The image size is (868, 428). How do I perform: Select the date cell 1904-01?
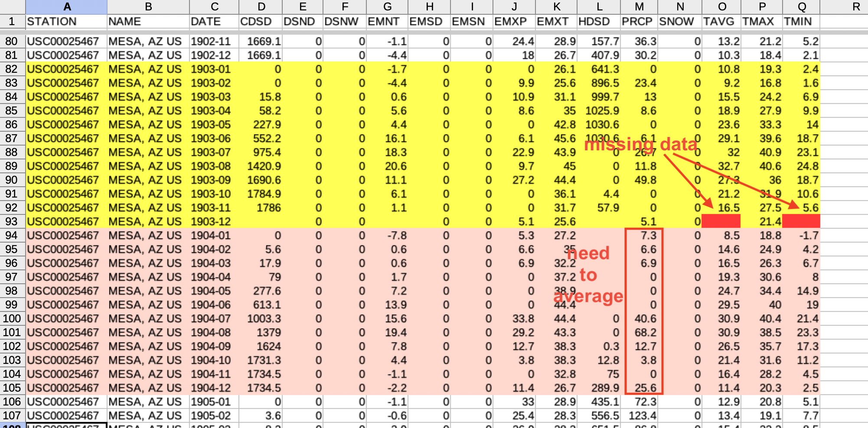tap(214, 235)
